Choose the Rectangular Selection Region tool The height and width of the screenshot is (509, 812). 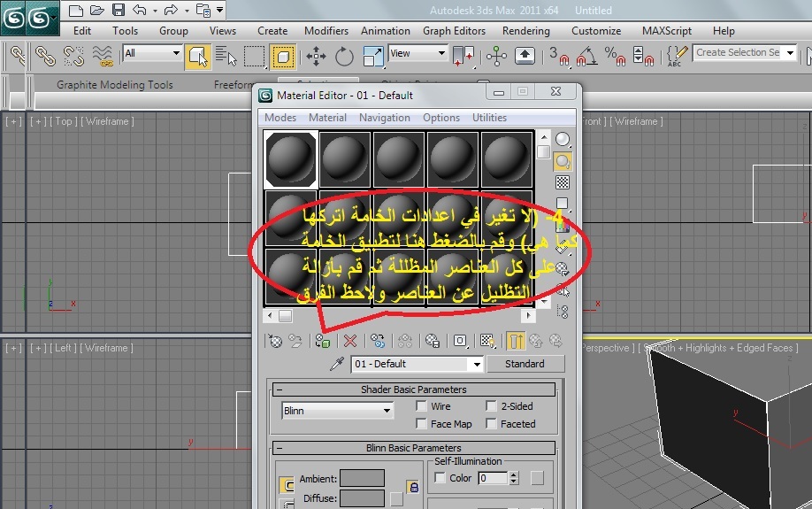(x=254, y=56)
